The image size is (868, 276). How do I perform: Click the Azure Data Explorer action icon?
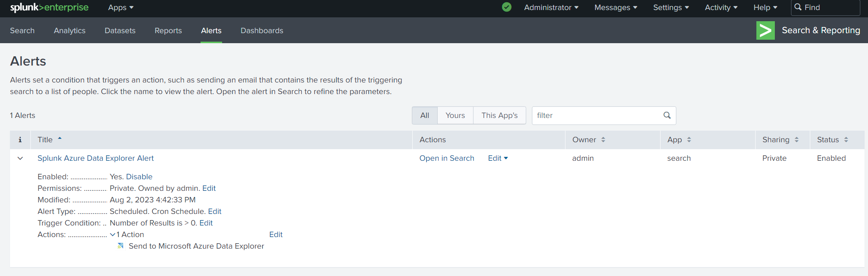120,246
